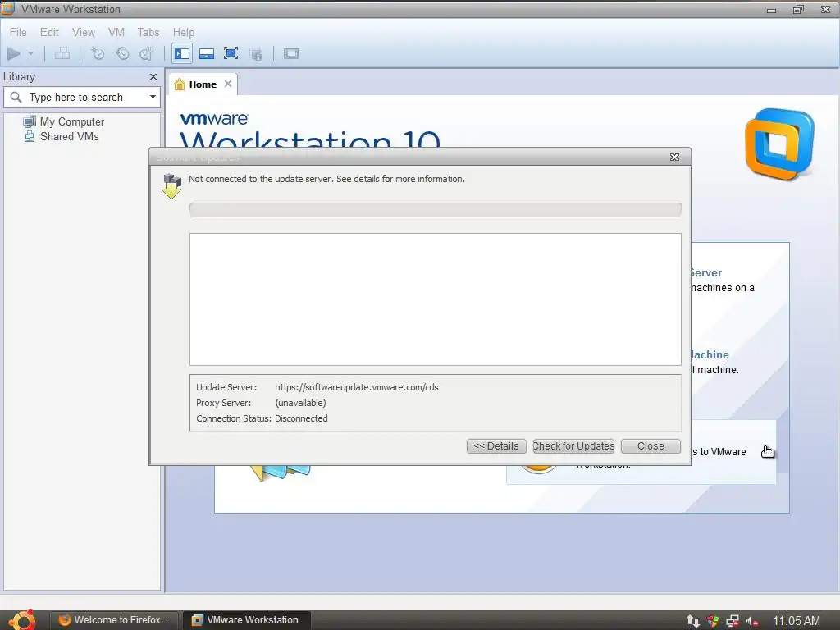Screen dimensions: 840x630
Task: Click the empty update details text area
Action: 435,299
